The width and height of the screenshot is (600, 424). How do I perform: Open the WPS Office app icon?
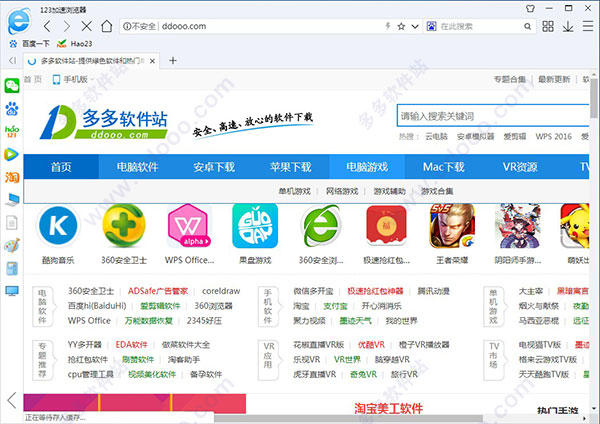pyautogui.click(x=189, y=226)
